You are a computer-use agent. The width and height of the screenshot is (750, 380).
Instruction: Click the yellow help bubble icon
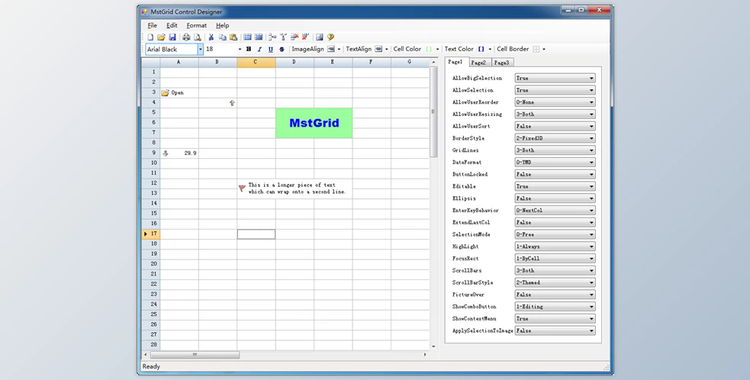[x=331, y=37]
